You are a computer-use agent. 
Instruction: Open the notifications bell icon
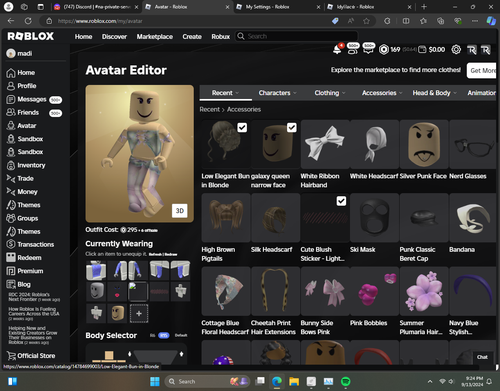pos(337,50)
